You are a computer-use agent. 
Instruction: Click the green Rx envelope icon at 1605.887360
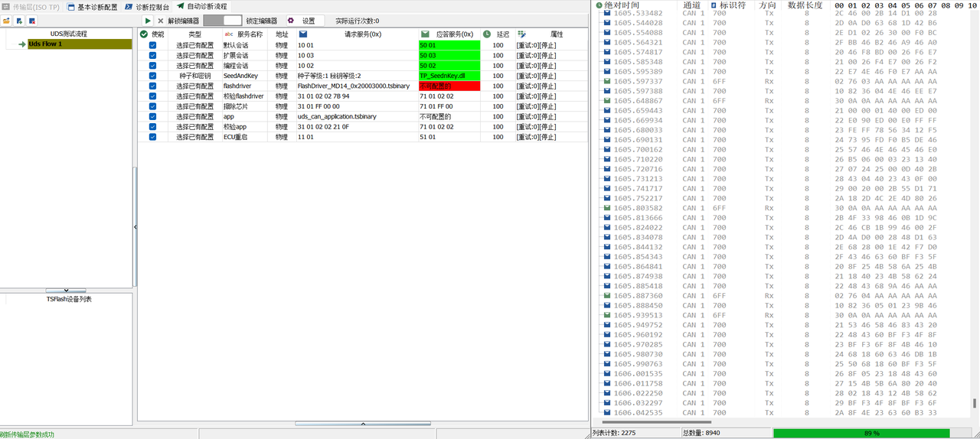tap(607, 296)
